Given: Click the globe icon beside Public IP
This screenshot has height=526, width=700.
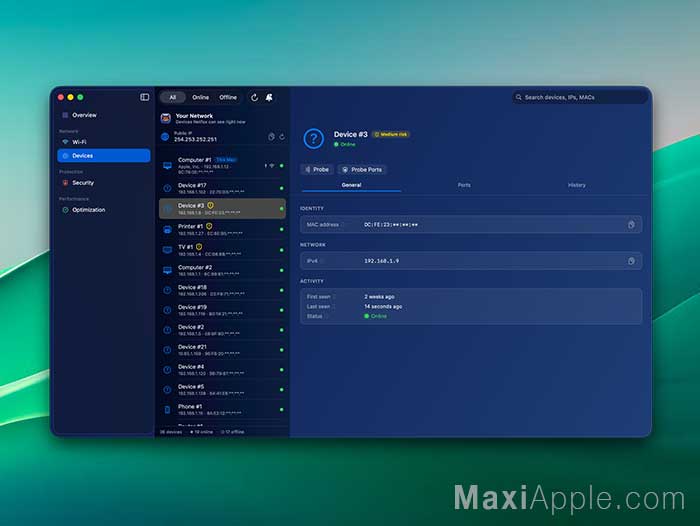Looking at the screenshot, I should click(165, 137).
